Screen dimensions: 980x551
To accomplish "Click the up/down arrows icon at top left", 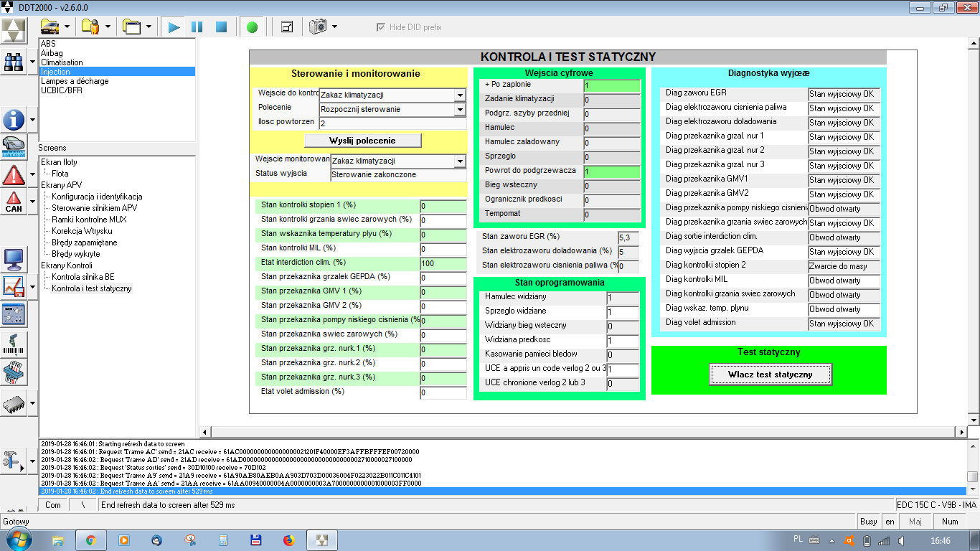I will (14, 30).
